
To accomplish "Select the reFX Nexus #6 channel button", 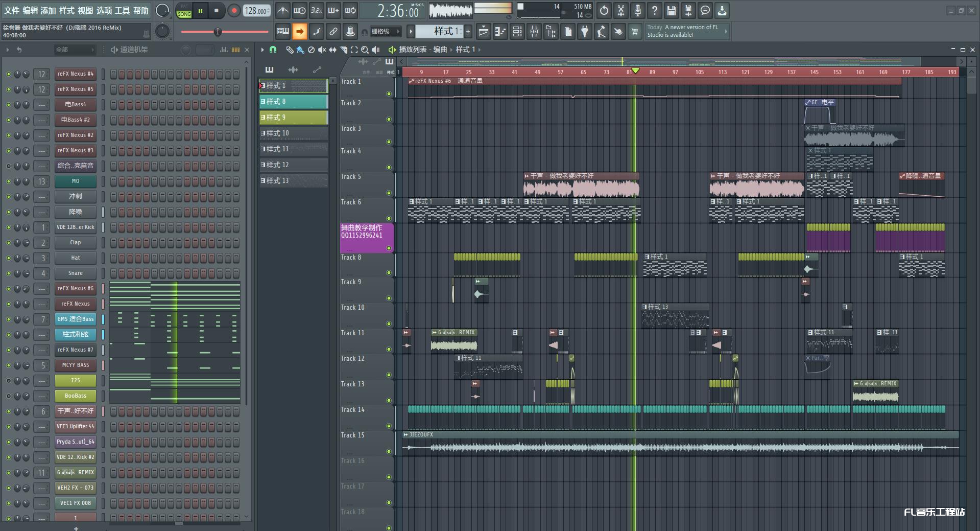I will (x=75, y=289).
